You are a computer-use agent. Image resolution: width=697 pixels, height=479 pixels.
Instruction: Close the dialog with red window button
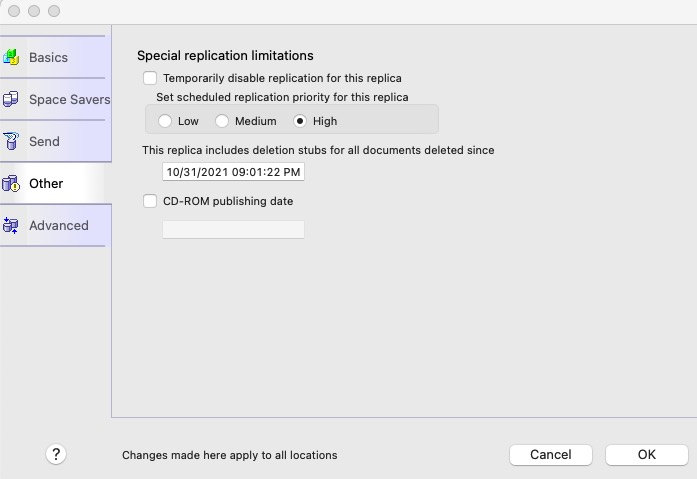pos(14,11)
